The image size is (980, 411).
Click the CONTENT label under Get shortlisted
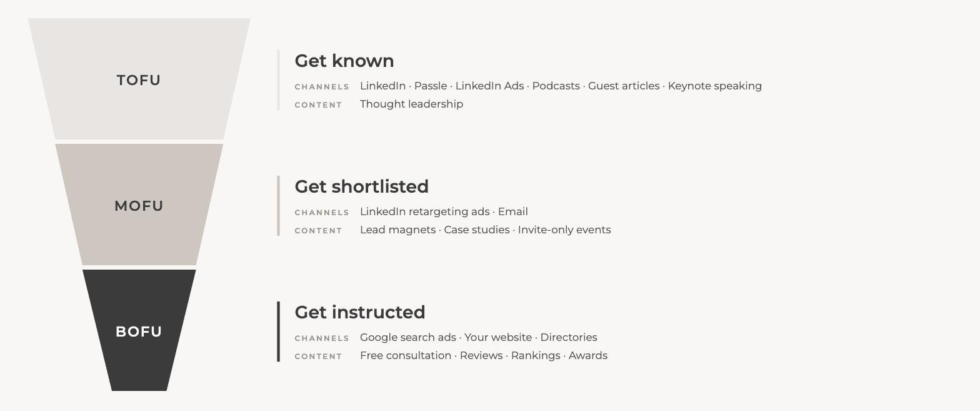(x=319, y=231)
